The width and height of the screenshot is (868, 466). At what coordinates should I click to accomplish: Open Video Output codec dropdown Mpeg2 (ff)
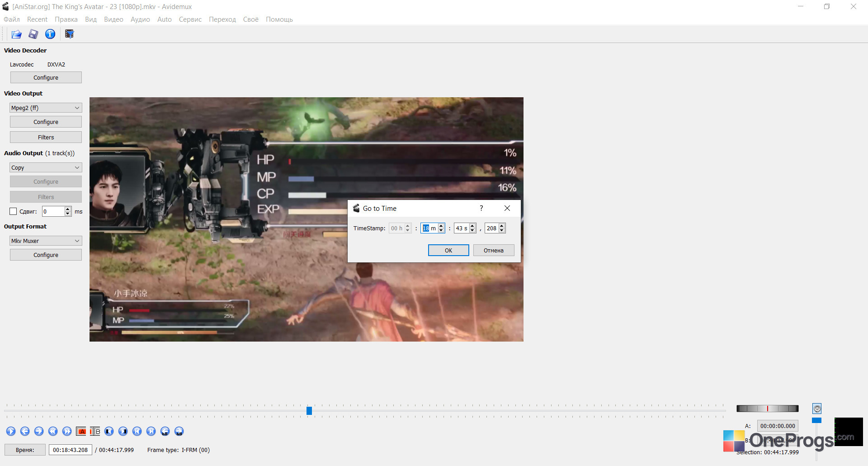point(46,108)
